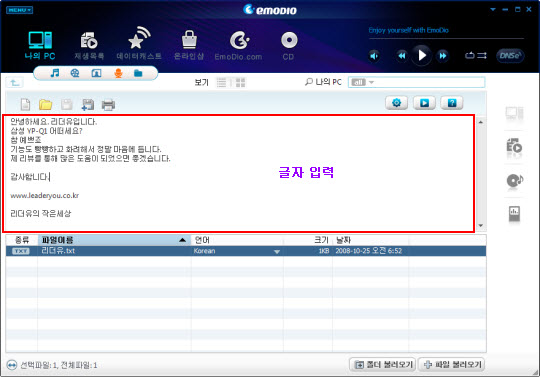540x377 pixels.
Task: Click the greyed-out save icon
Action: 67,105
